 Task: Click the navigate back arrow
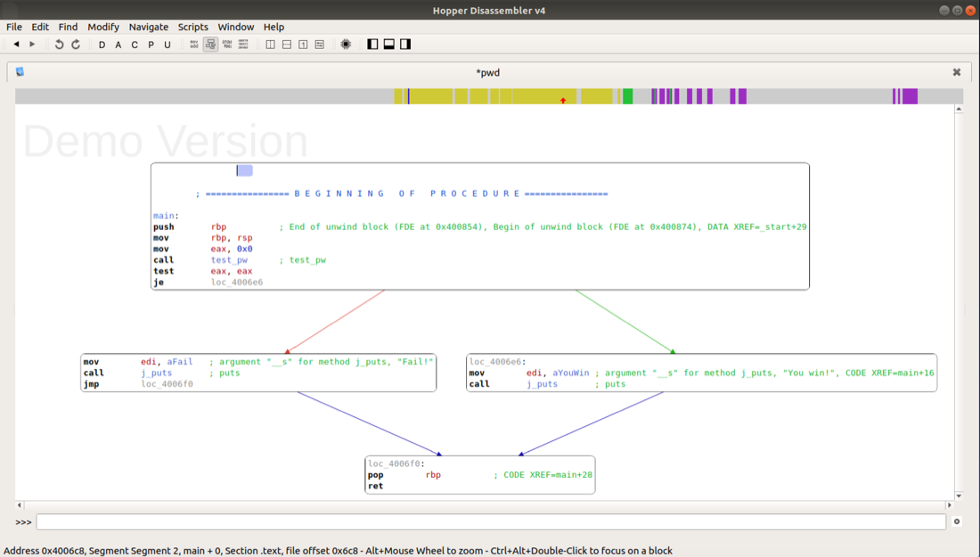coord(16,45)
